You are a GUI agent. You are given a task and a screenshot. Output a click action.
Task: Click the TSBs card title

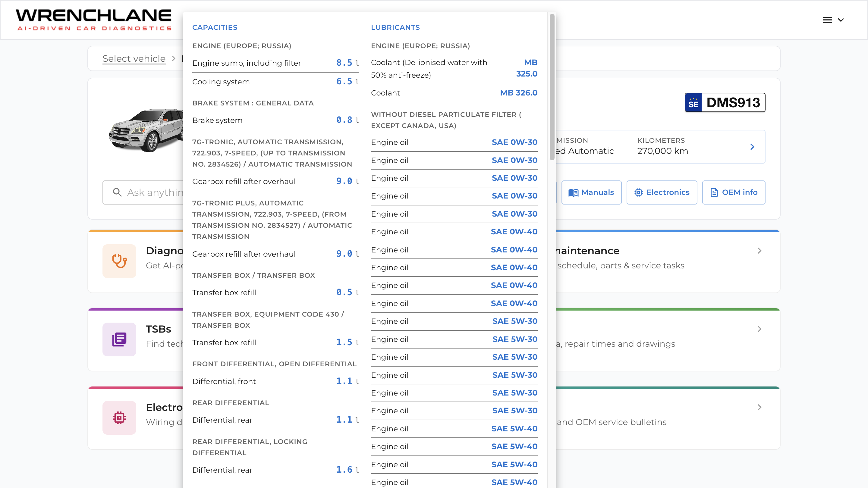pos(158,329)
